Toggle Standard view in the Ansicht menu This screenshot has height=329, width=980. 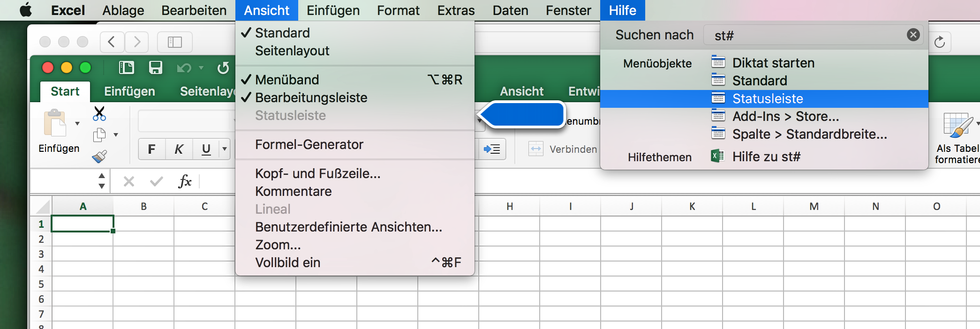[x=355, y=33]
